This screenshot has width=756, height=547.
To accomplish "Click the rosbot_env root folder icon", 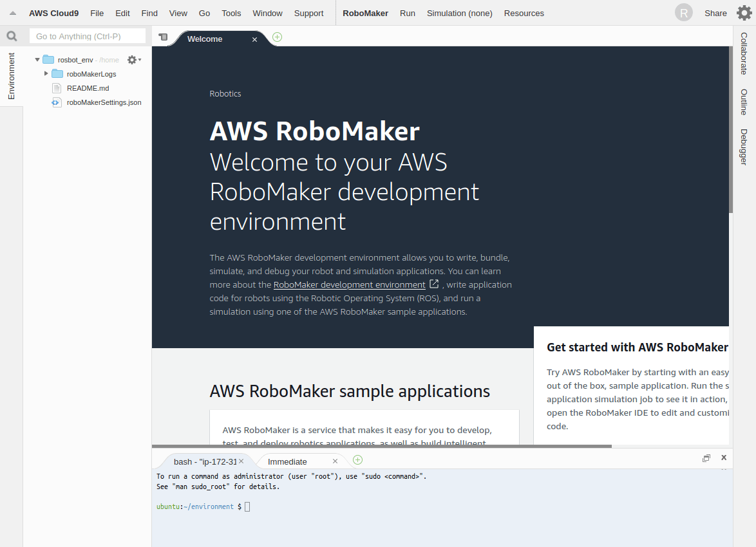I will click(48, 60).
